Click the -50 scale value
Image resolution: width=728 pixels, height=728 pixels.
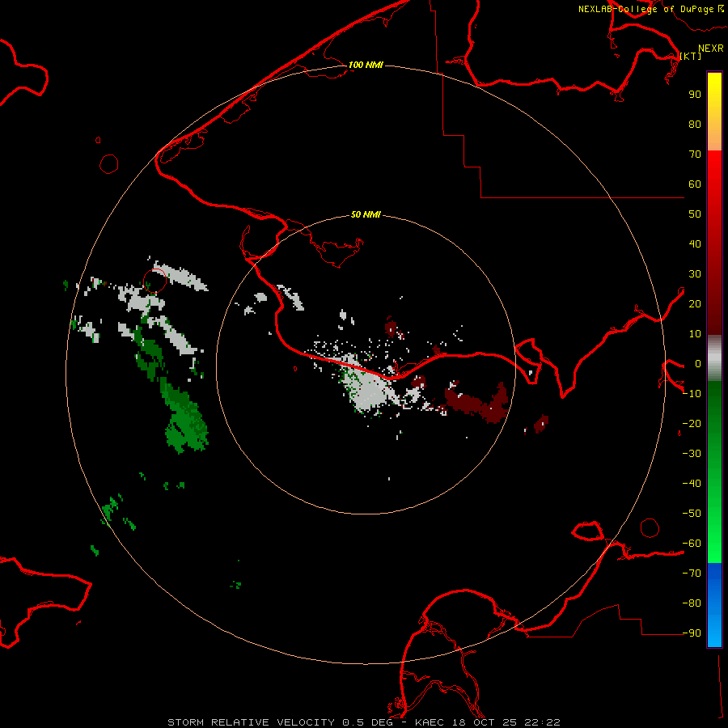692,514
